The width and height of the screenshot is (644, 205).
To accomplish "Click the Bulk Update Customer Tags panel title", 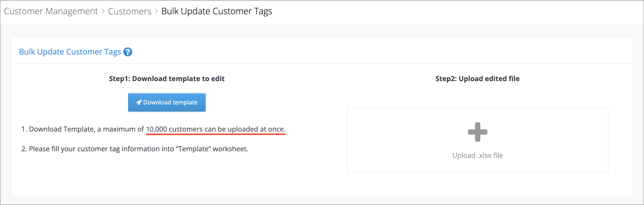I will pos(70,52).
